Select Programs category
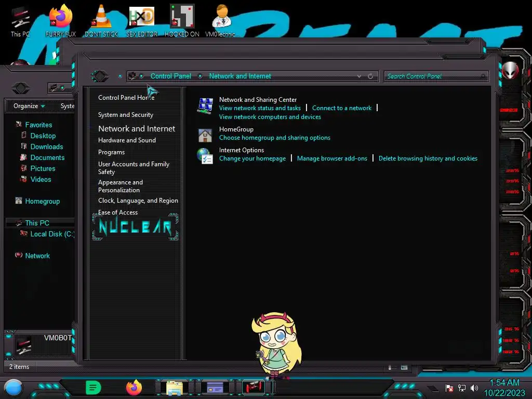532x399 pixels. pyautogui.click(x=111, y=152)
